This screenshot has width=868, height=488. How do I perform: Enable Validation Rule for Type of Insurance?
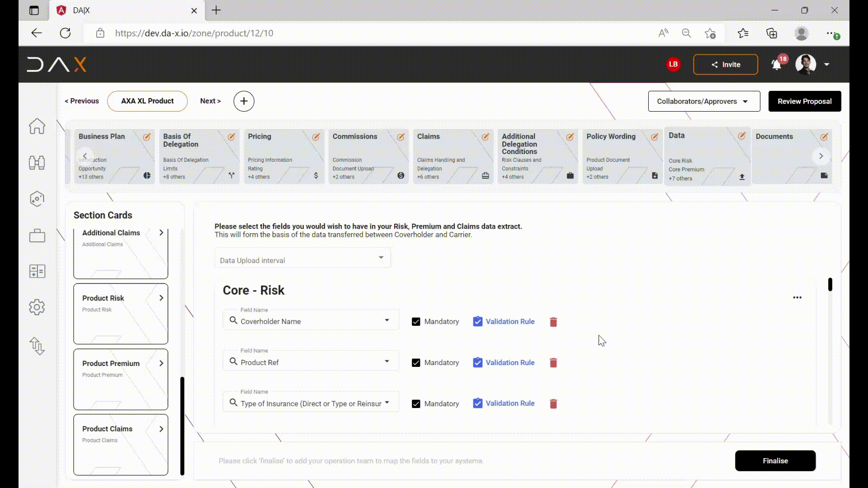[x=478, y=404]
